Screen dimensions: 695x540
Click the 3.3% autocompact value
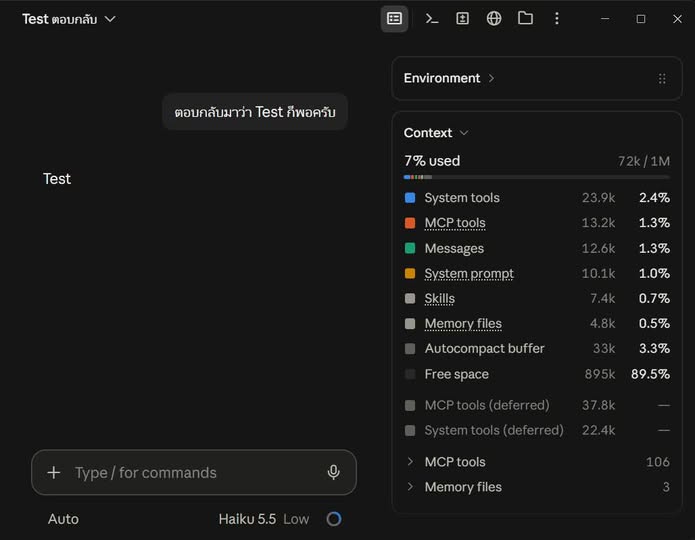tap(654, 348)
